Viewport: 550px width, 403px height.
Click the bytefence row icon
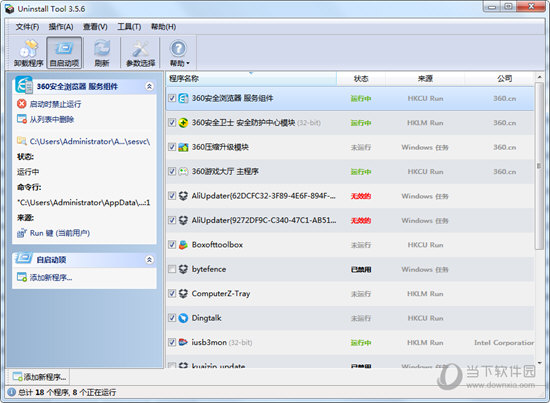pos(183,269)
